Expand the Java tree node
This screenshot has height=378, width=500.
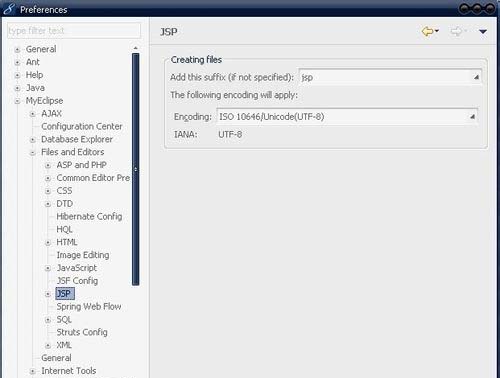tap(17, 88)
